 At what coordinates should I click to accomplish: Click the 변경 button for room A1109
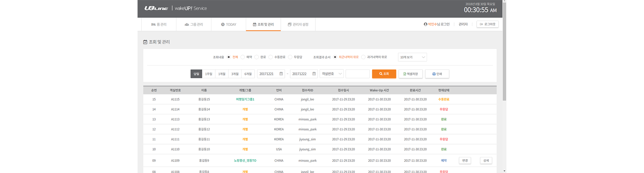465,161
